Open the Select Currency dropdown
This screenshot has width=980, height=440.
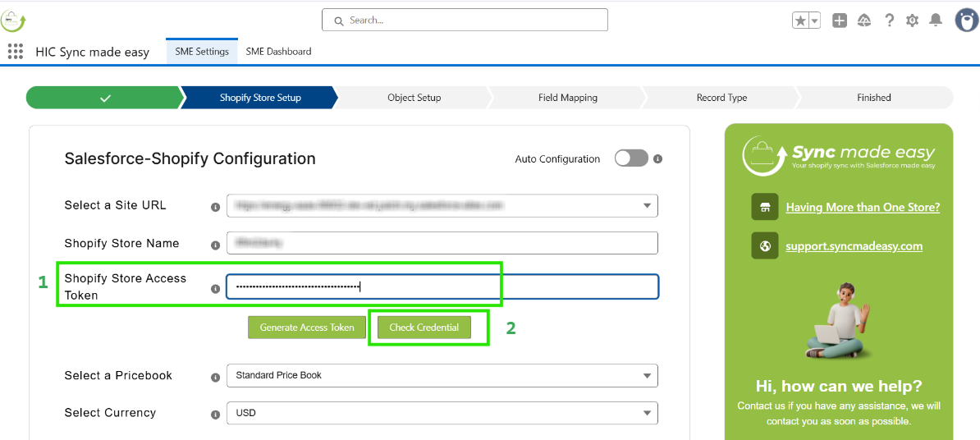click(x=647, y=413)
